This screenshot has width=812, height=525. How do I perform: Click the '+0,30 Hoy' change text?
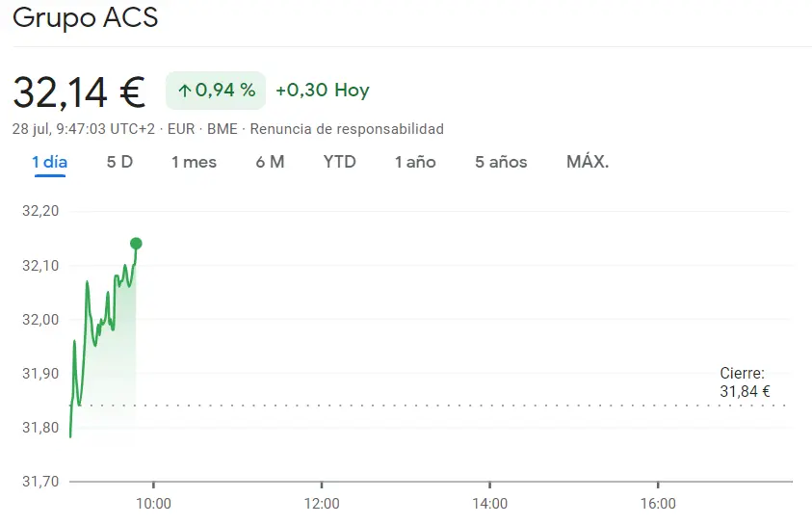tap(323, 91)
